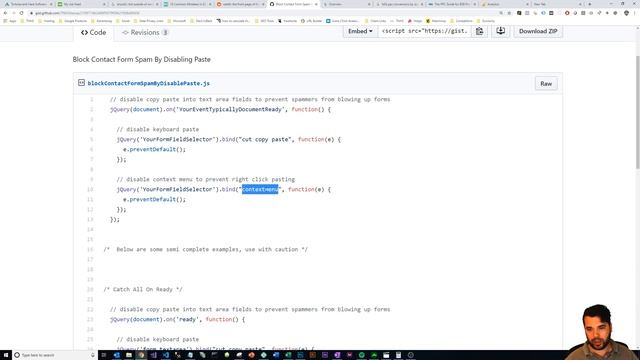This screenshot has width=640, height=360.
Task: Open the Facebook bookmark
Action: pos(287,21)
